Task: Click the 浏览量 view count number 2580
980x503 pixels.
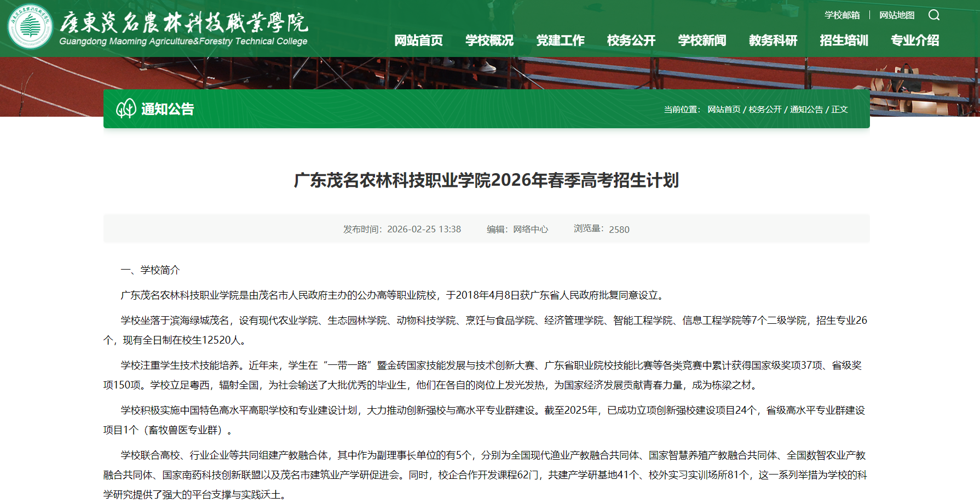Action: [619, 229]
